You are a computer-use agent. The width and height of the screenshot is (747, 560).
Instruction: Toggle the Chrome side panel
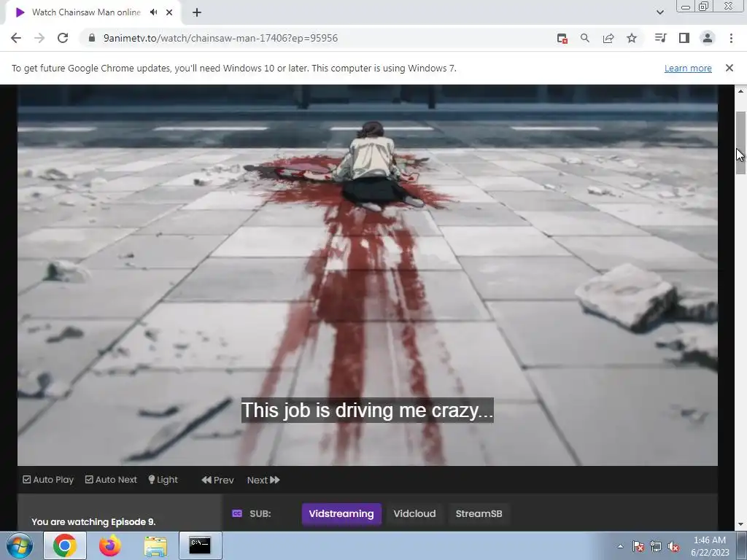point(684,38)
